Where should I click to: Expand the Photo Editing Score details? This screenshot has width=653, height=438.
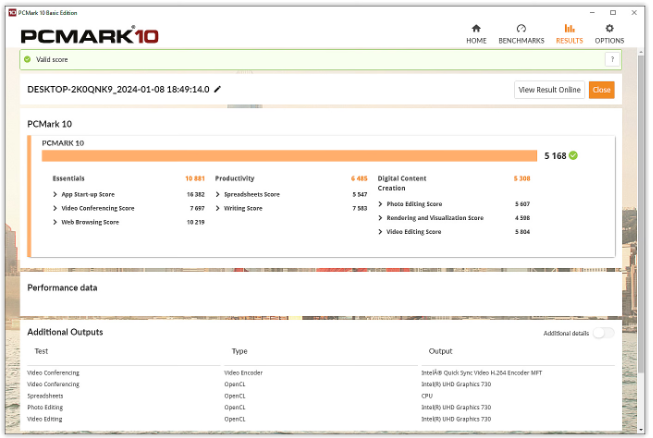(x=380, y=203)
